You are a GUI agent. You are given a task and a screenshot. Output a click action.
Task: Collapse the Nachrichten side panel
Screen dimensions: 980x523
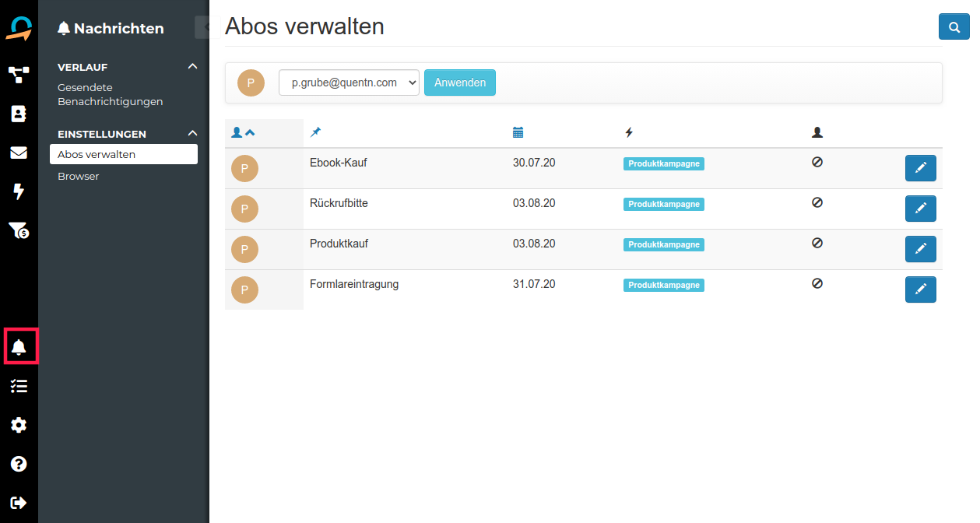click(202, 27)
